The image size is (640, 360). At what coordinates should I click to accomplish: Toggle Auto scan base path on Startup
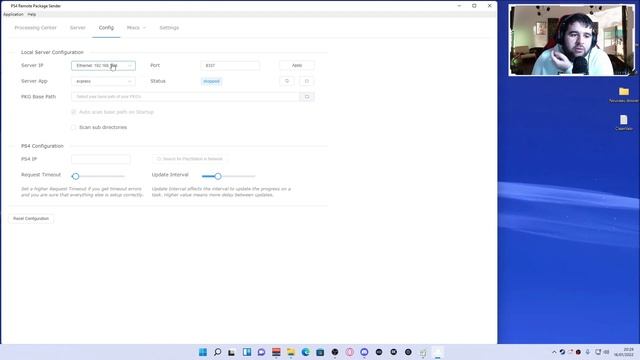pyautogui.click(x=73, y=112)
